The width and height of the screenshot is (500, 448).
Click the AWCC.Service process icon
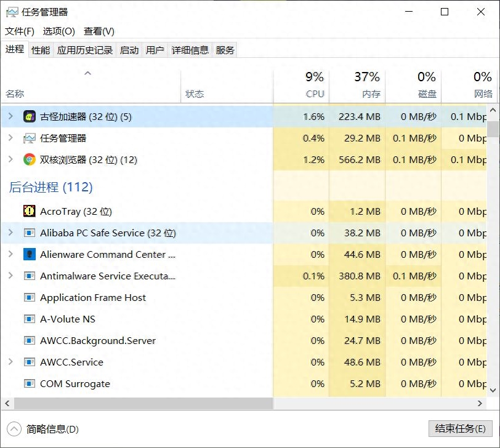coord(30,362)
